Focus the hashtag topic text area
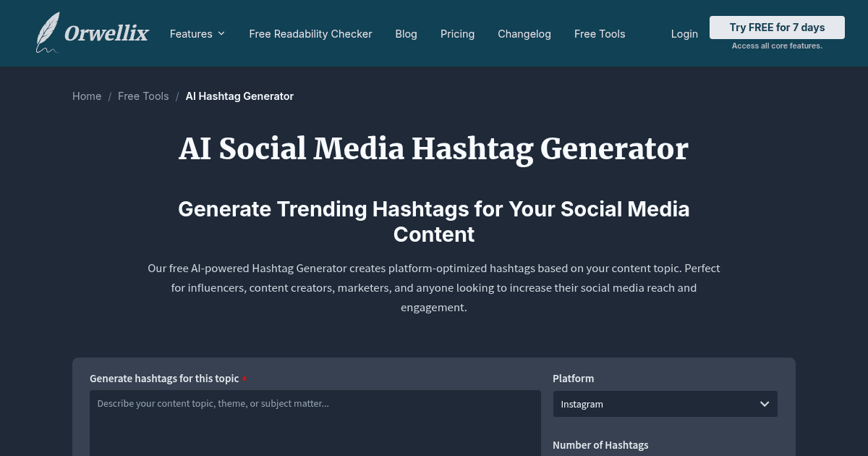The image size is (868, 456). [x=315, y=423]
